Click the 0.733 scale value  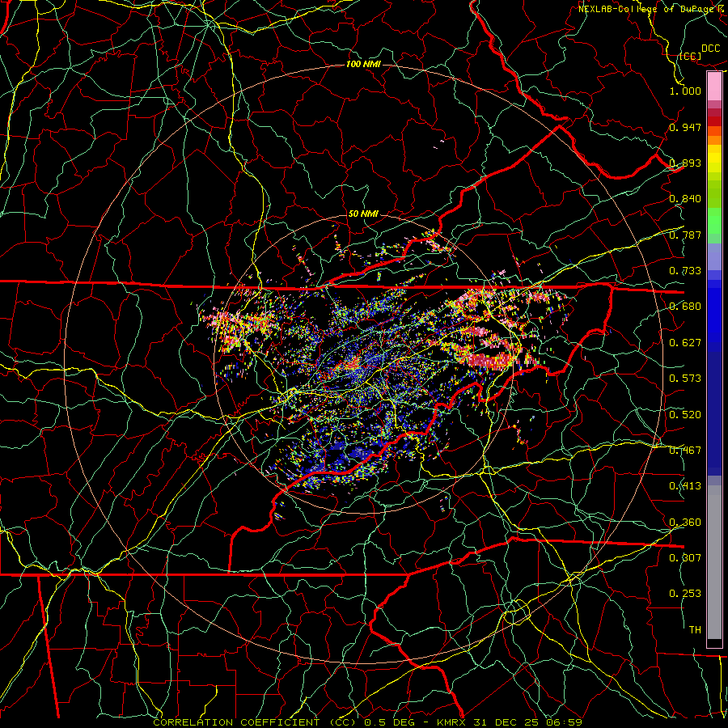pyautogui.click(x=685, y=271)
